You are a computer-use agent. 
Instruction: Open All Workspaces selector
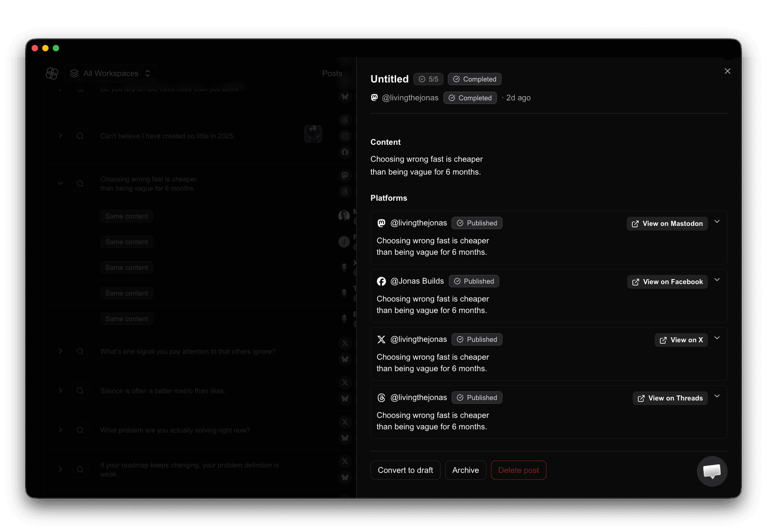pos(110,73)
